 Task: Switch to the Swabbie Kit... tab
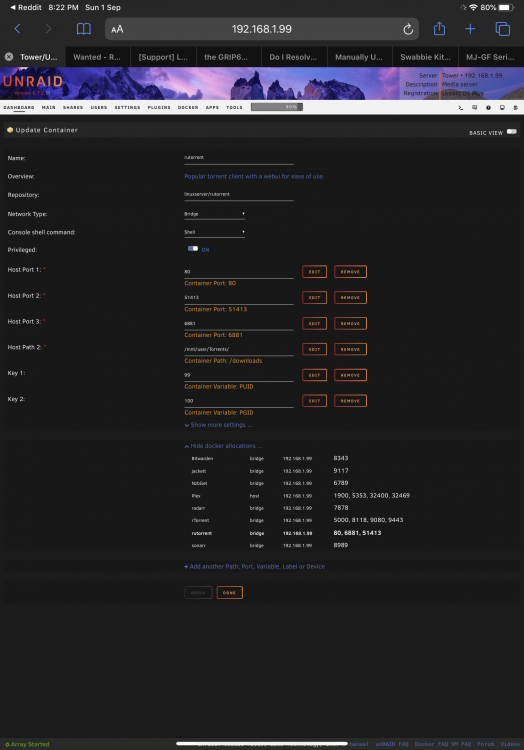pyautogui.click(x=425, y=57)
